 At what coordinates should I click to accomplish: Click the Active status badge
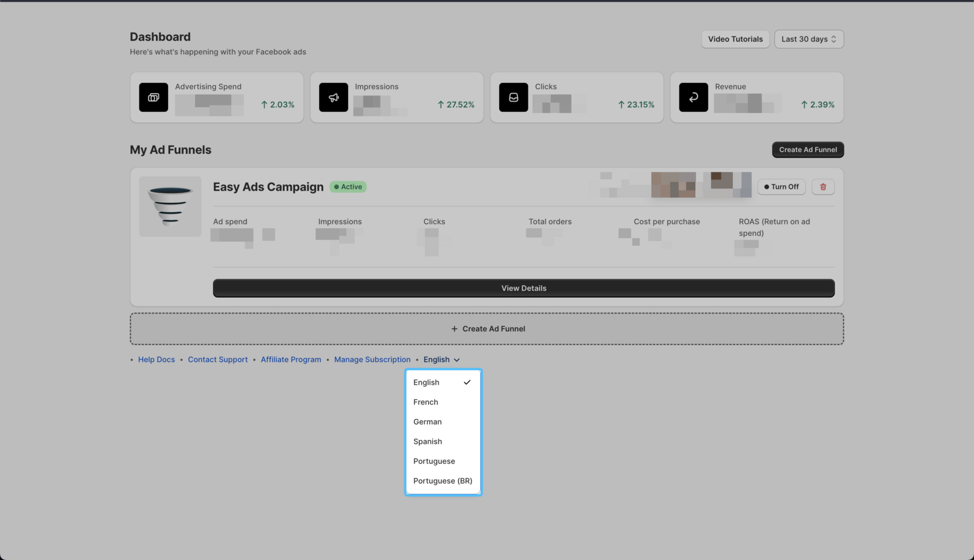click(347, 187)
